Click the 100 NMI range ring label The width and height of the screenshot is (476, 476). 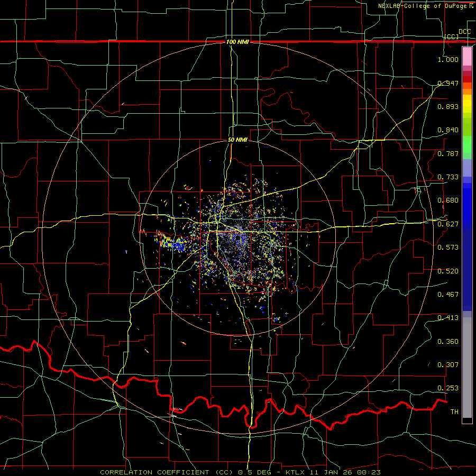coord(237,42)
